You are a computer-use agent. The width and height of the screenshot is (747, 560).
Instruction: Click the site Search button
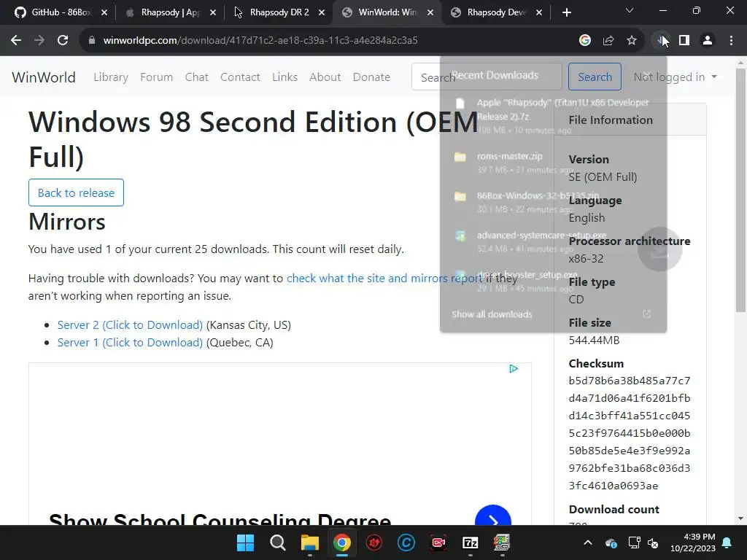click(x=595, y=77)
